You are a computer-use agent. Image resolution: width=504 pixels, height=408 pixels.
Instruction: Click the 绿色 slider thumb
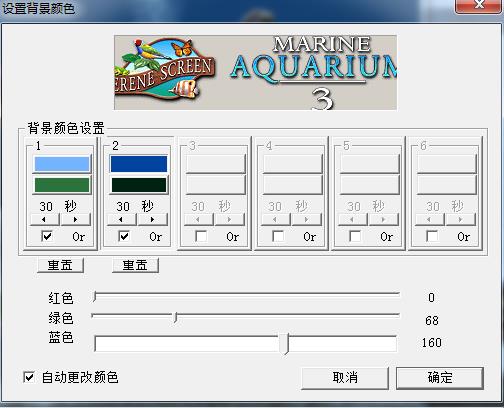click(x=175, y=317)
